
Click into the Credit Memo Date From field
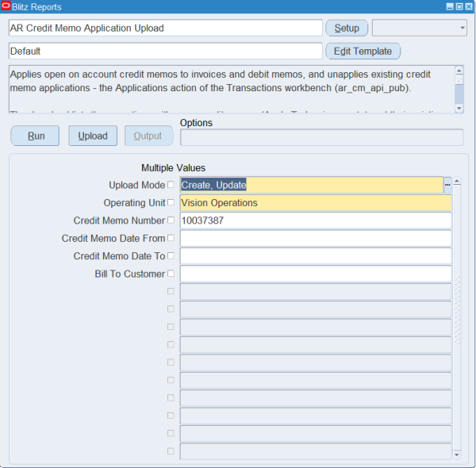point(316,238)
